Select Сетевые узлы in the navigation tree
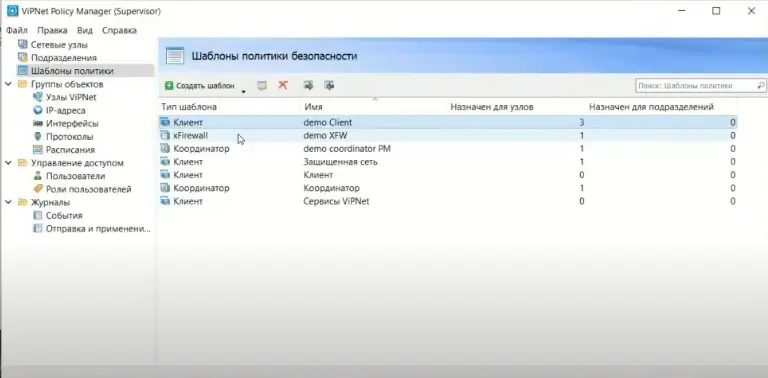Image resolution: width=768 pixels, height=378 pixels. [x=59, y=45]
